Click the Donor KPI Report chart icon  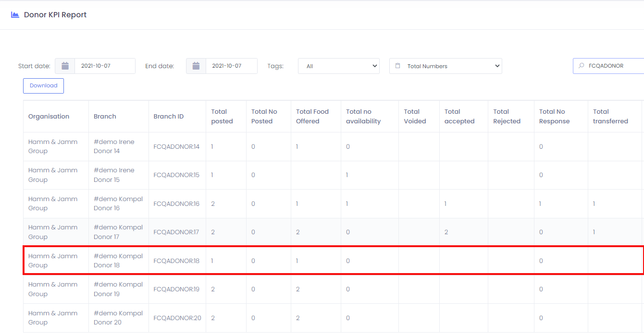pyautogui.click(x=15, y=15)
